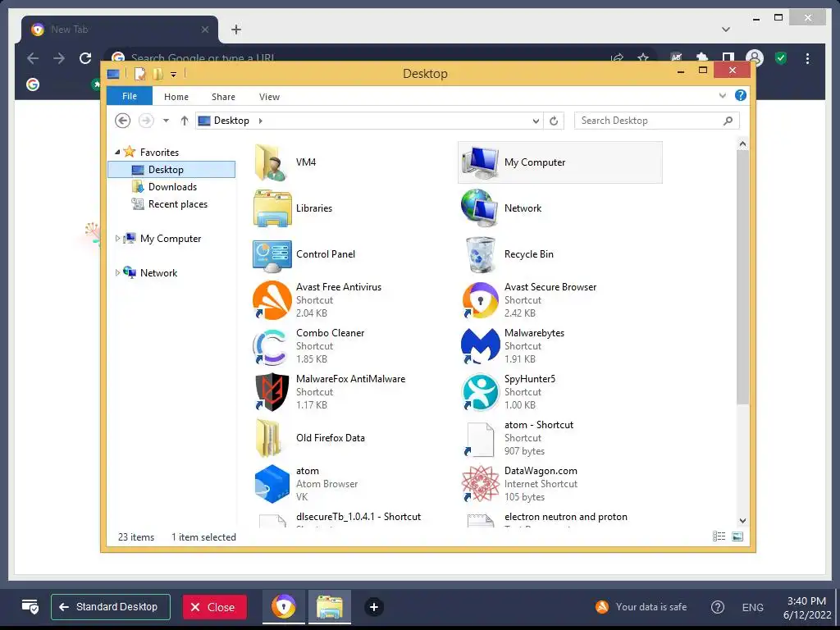This screenshot has width=840, height=630.
Task: Expand My Computer in the navigation pane
Action: pyautogui.click(x=117, y=239)
